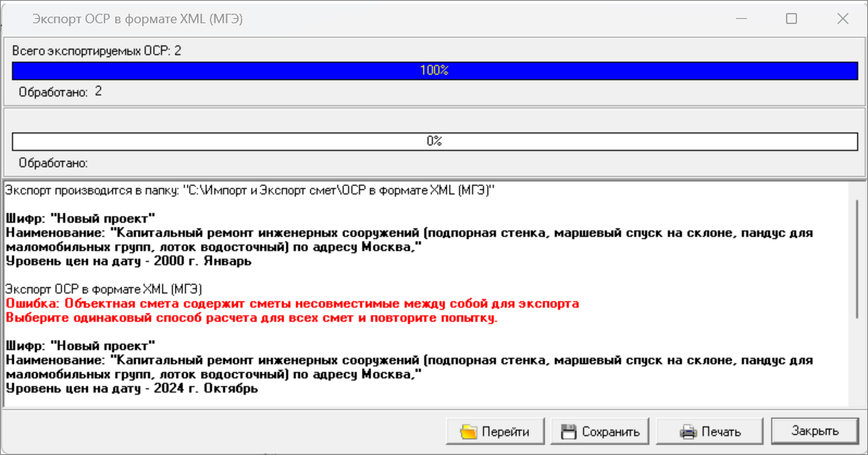Click the printer icon for Печать
This screenshot has height=455, width=868.
pos(687,432)
